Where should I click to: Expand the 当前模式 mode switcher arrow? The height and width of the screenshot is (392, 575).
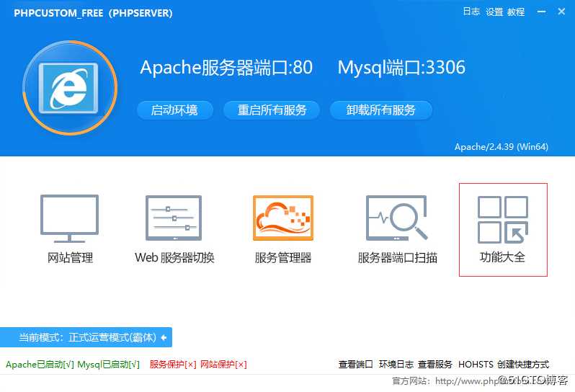(164, 337)
